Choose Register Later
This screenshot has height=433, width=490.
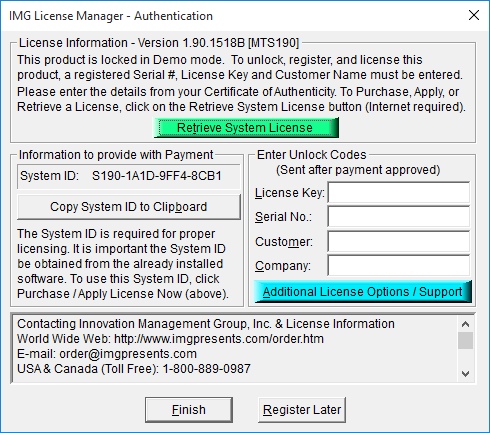point(302,410)
